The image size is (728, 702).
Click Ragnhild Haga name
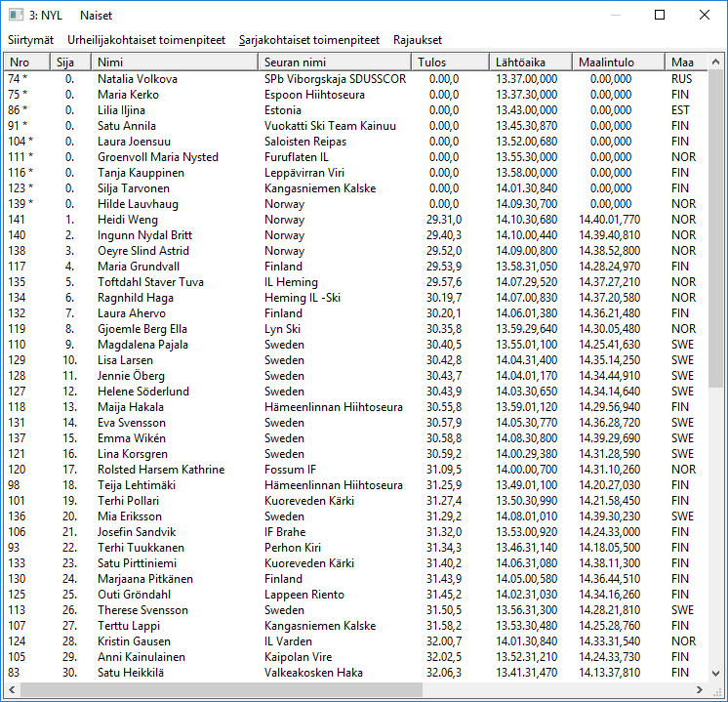point(135,298)
